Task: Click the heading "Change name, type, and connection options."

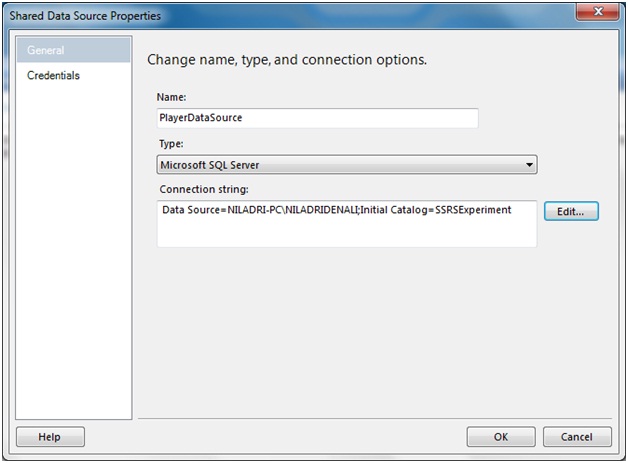Action: (287, 60)
